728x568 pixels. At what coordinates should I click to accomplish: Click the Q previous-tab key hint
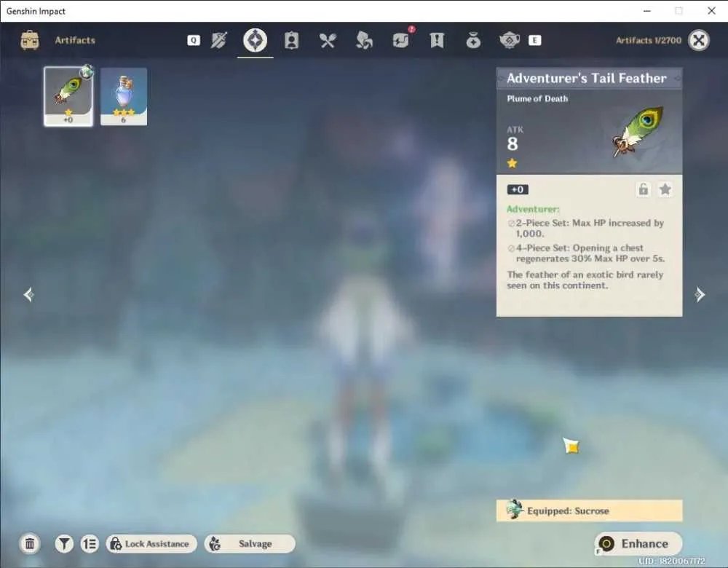(194, 40)
